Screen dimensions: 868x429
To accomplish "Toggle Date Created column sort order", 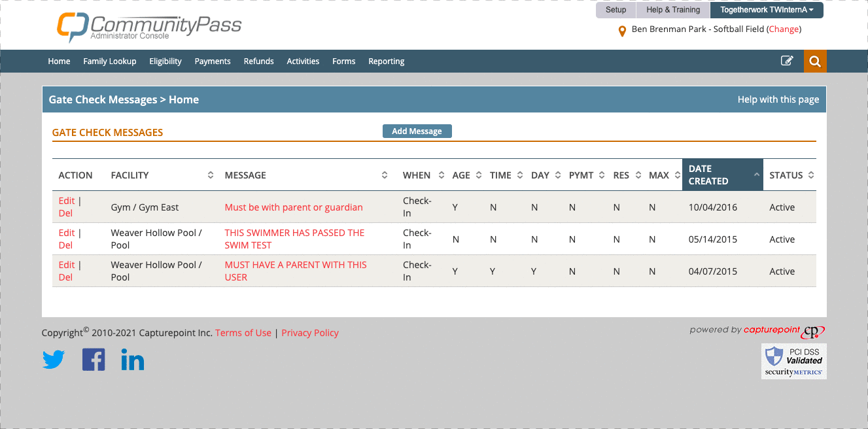I will point(756,175).
